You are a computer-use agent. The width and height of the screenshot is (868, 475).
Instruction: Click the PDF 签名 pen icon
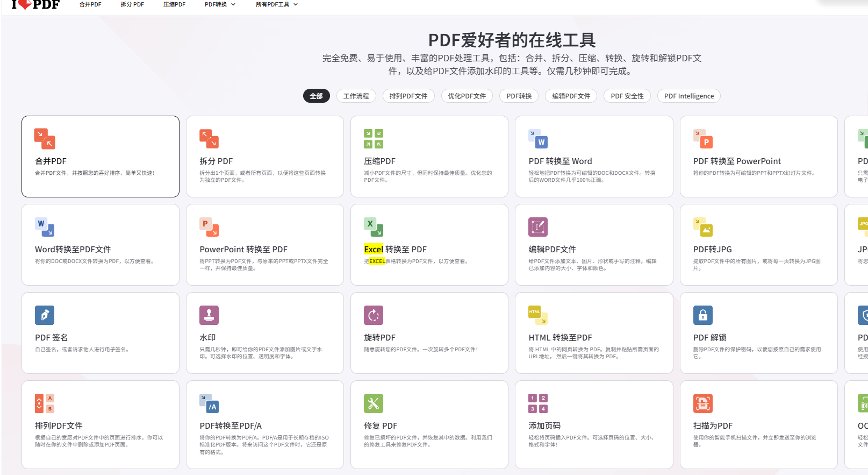pyautogui.click(x=45, y=315)
